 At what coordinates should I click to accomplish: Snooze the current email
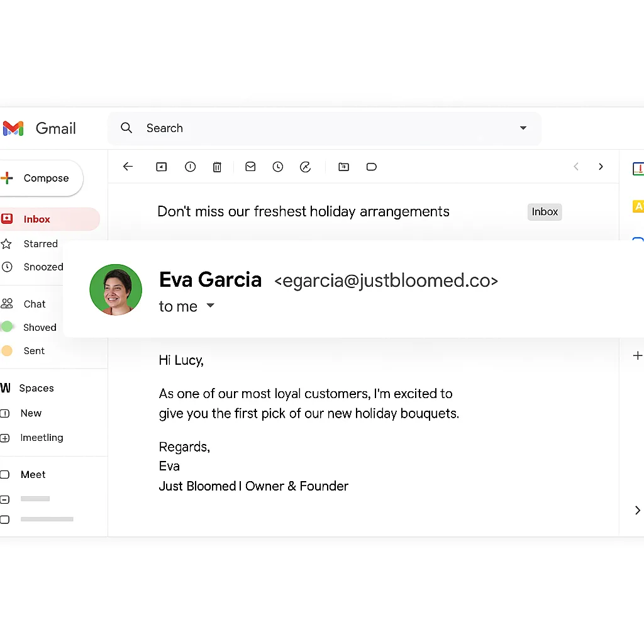pyautogui.click(x=278, y=167)
